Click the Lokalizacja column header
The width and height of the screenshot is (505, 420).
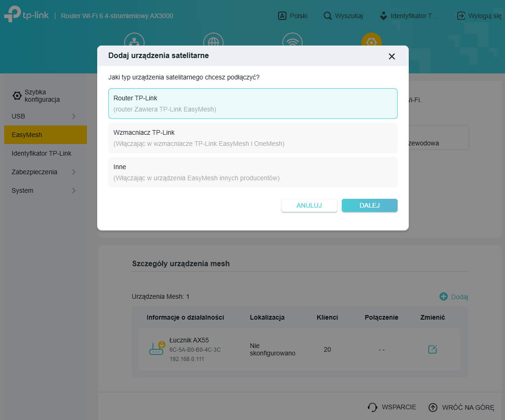267,318
